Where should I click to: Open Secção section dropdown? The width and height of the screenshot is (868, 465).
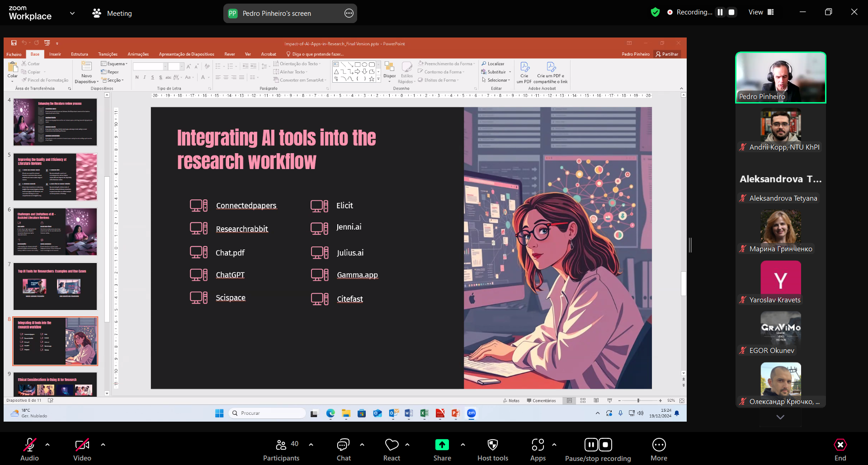coord(113,80)
